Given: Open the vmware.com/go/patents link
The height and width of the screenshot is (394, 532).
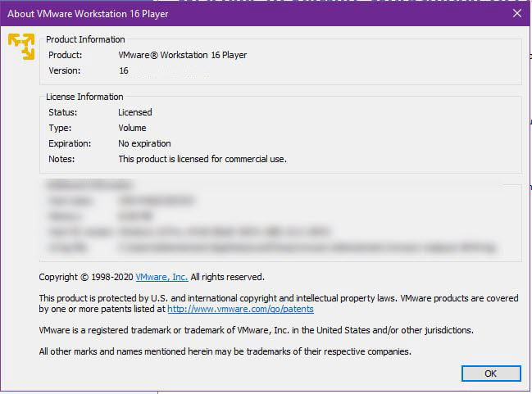Looking at the screenshot, I should [240, 309].
